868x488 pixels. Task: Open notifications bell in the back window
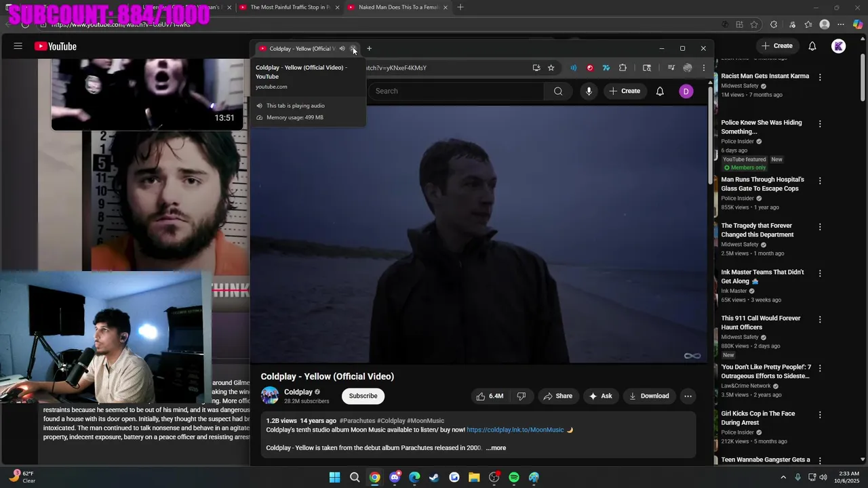tap(812, 46)
